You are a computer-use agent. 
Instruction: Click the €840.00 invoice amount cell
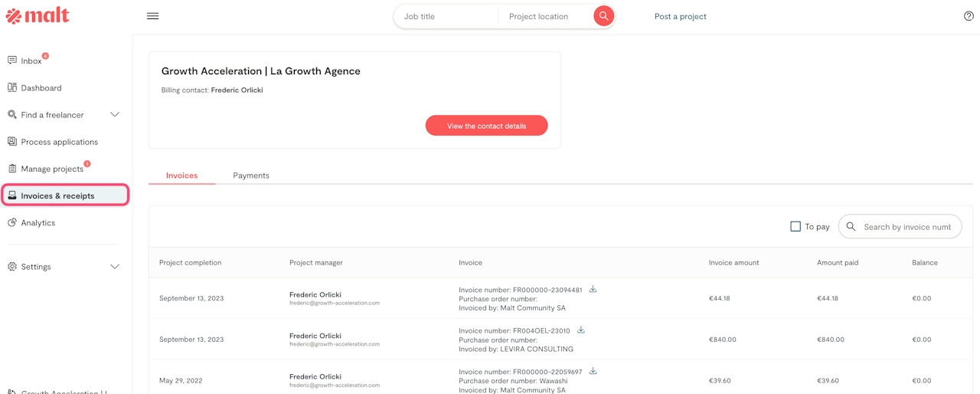(723, 340)
